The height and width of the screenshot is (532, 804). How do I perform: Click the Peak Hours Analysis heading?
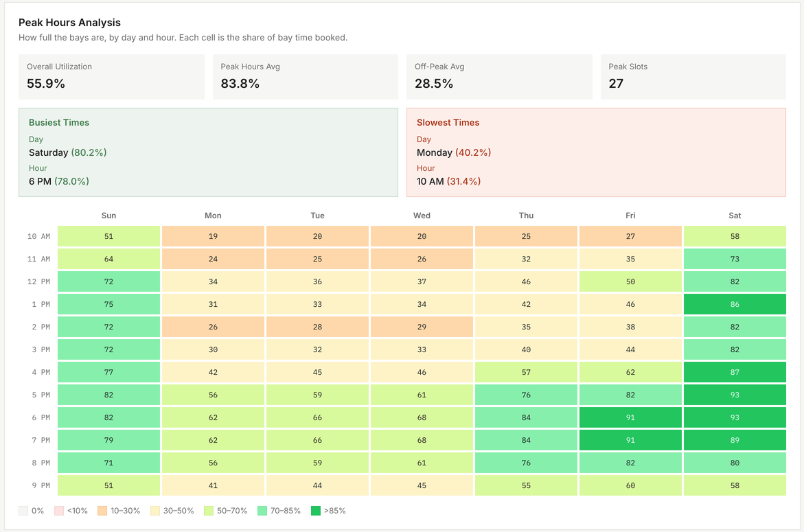[x=70, y=23]
